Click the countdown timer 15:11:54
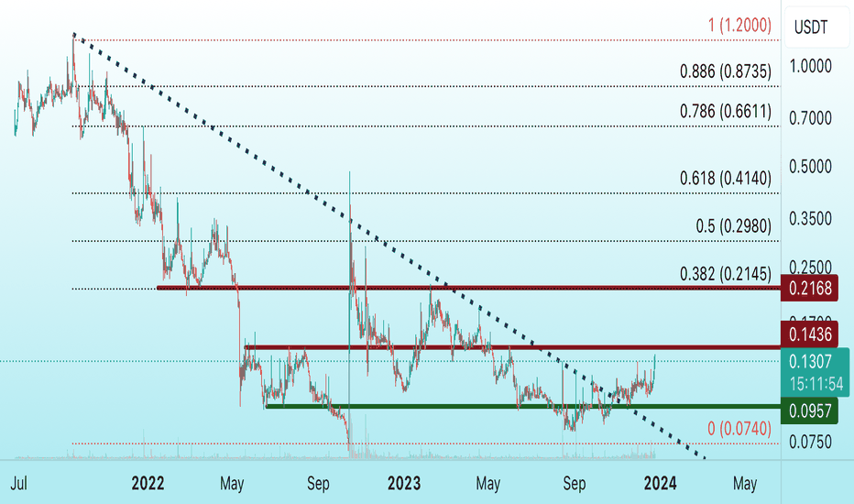Screen dimensions: 854x504 816,384
